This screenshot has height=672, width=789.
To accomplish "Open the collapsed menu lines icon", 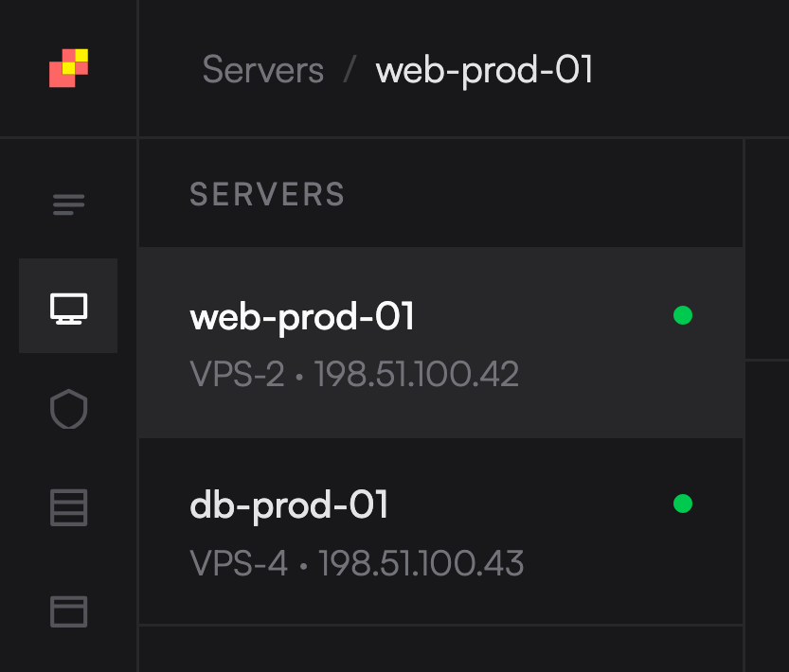I will click(68, 204).
